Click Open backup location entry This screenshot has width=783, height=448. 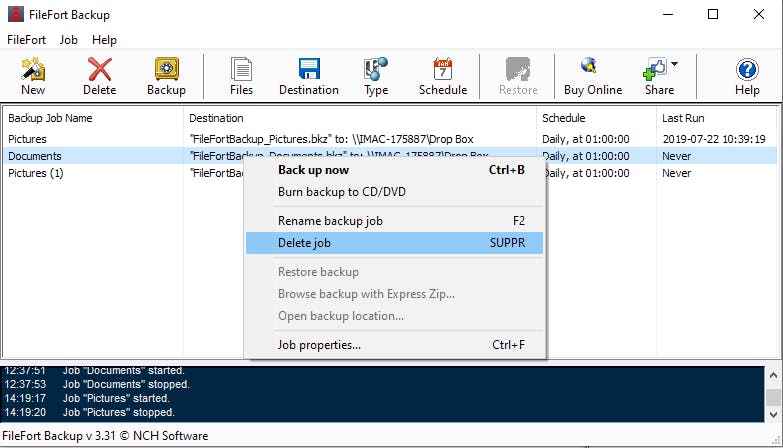click(394, 316)
